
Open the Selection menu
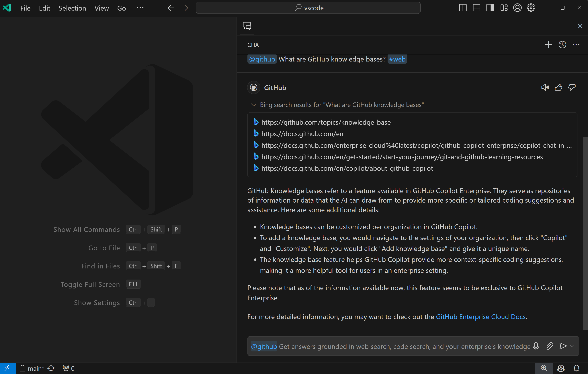[72, 8]
